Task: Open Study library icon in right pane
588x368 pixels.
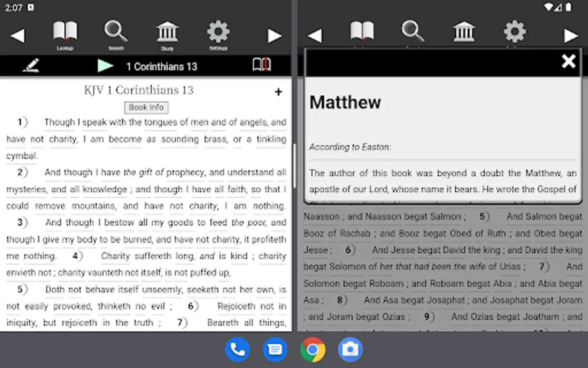Action: (464, 31)
